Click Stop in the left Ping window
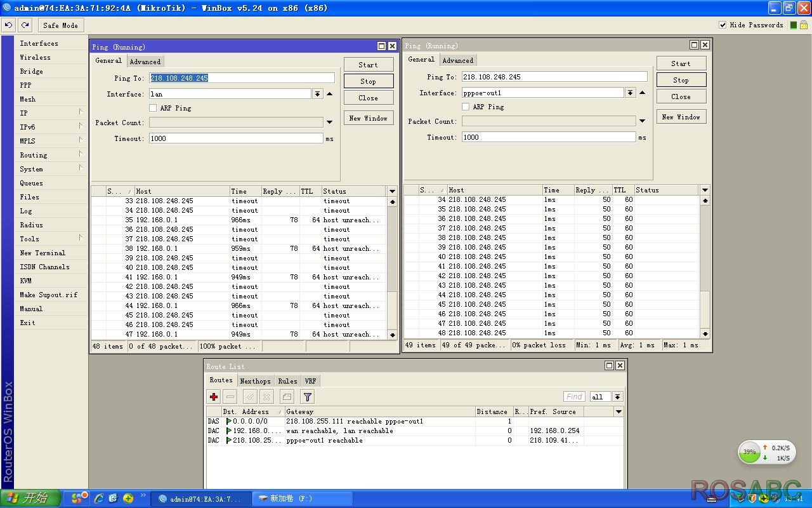The width and height of the screenshot is (812, 508). [369, 81]
